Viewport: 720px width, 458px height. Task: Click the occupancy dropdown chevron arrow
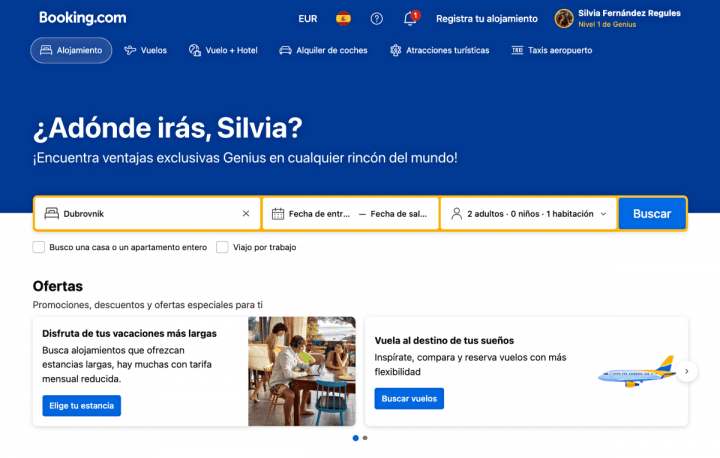click(x=603, y=214)
